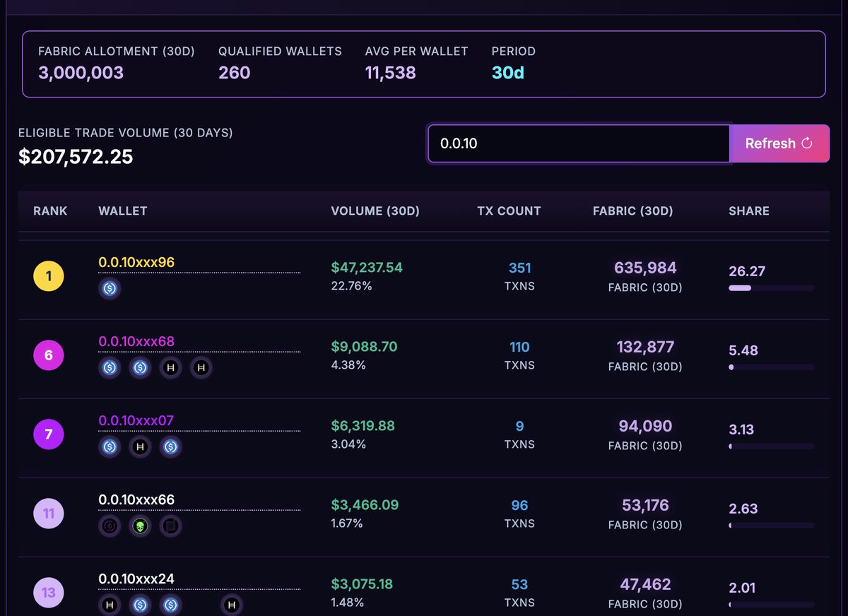Viewport: 848px width, 616px height.
Task: Click the 2.63 share progress bar
Action: click(772, 526)
